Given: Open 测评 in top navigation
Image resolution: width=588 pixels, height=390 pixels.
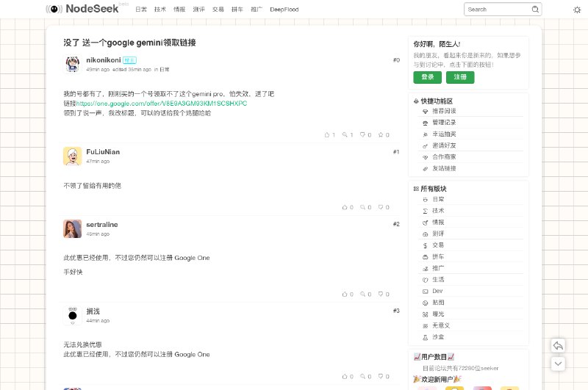Looking at the screenshot, I should pyautogui.click(x=198, y=10).
